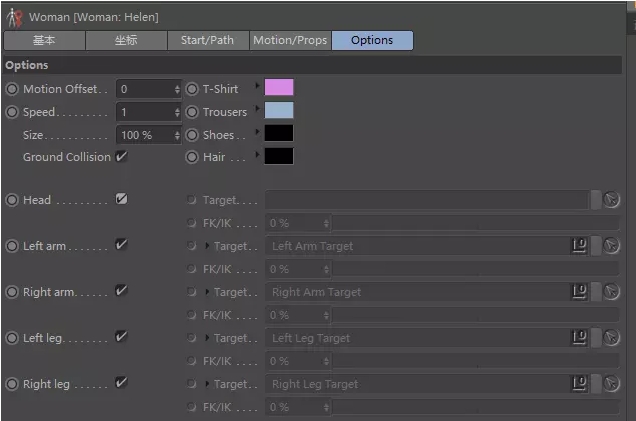Viewport: 636px width, 421px height.
Task: Open the Start/Path tab
Action: pos(207,41)
